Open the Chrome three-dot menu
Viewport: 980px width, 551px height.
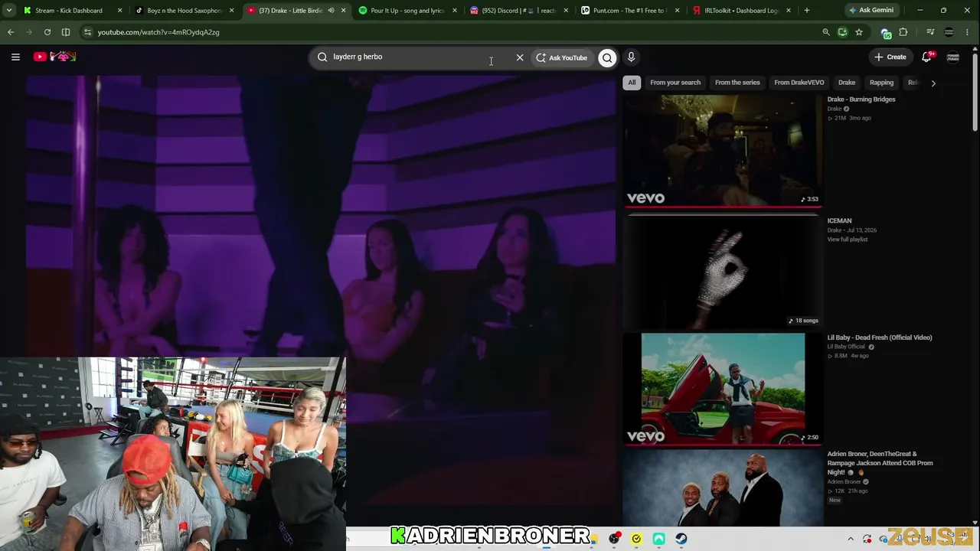(x=969, y=32)
